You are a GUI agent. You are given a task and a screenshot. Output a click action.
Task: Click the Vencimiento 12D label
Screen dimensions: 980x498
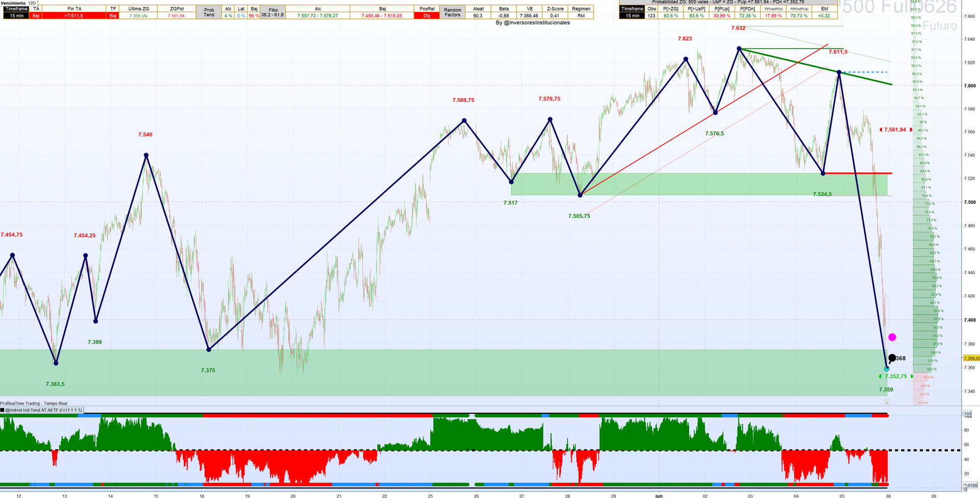[x=18, y=3]
